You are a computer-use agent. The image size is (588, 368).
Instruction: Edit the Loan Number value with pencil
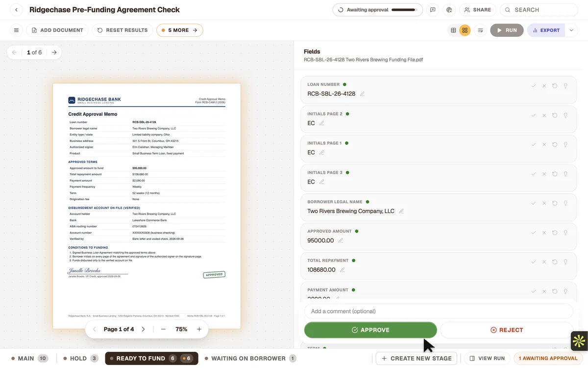(362, 94)
